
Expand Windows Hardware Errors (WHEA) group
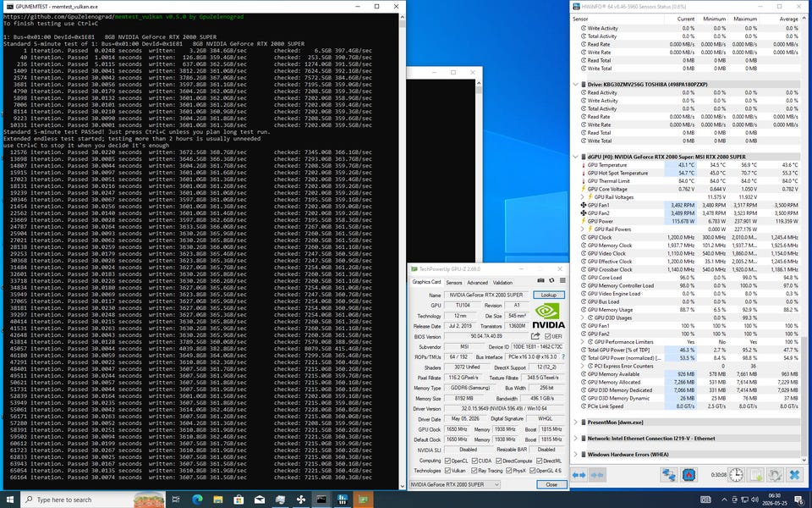(x=576, y=454)
